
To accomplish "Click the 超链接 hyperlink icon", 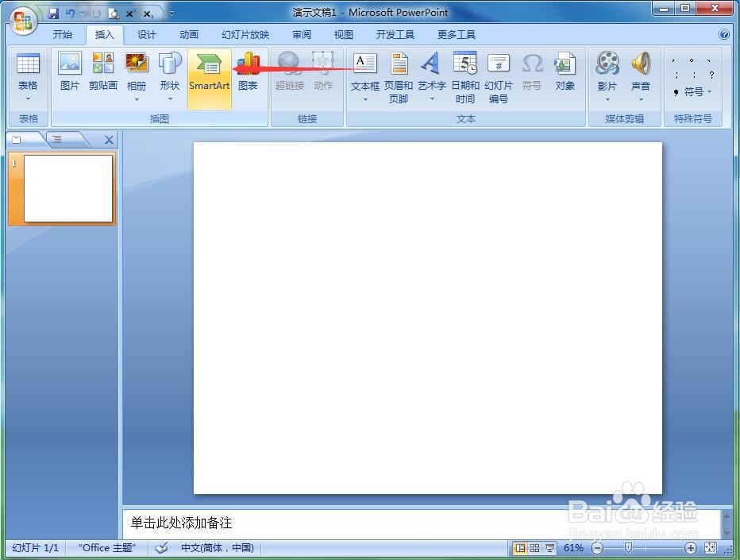I will coord(289,64).
